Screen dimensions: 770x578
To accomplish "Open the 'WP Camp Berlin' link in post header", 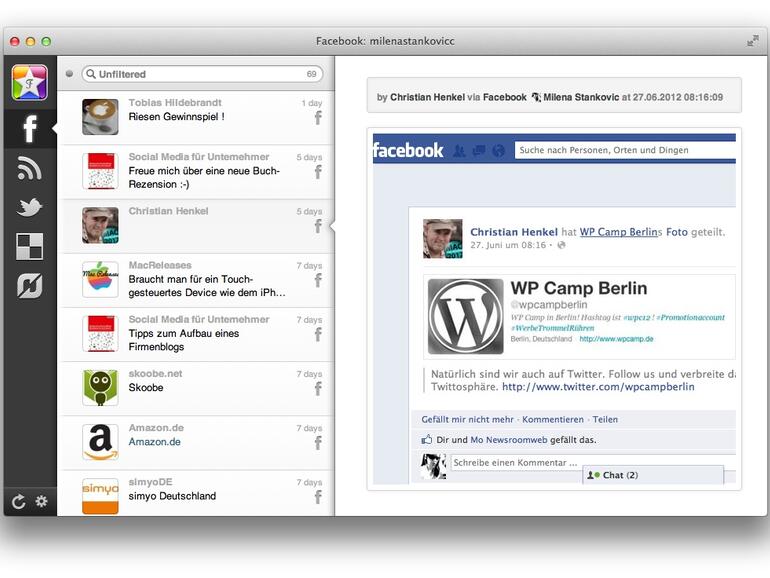I will [x=618, y=232].
